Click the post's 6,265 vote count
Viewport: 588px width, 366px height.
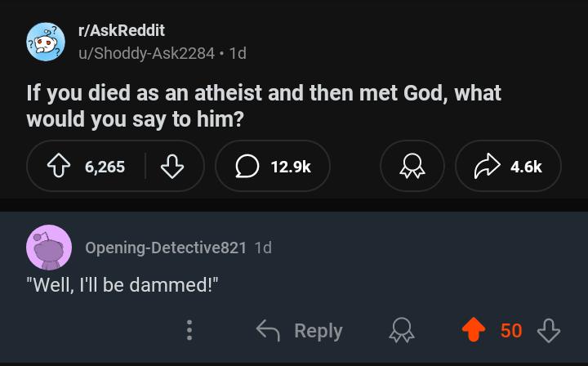tap(105, 167)
